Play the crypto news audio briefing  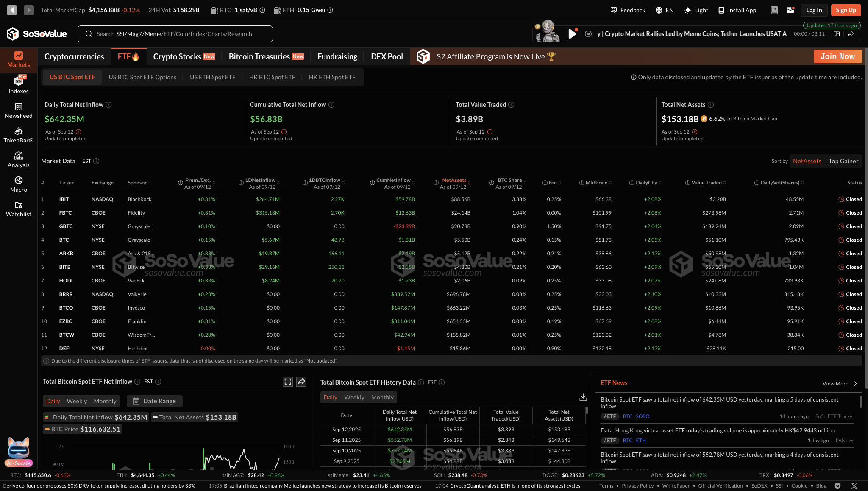click(572, 34)
